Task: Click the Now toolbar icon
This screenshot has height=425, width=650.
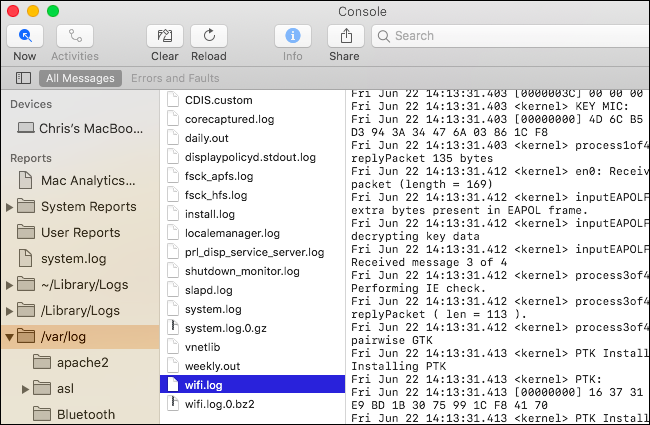Action: point(25,36)
